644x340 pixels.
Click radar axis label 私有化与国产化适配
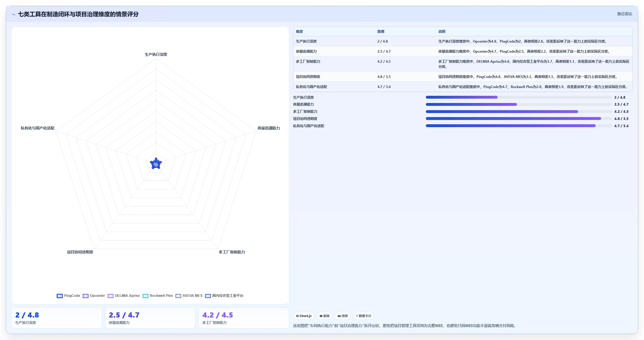tap(37, 128)
